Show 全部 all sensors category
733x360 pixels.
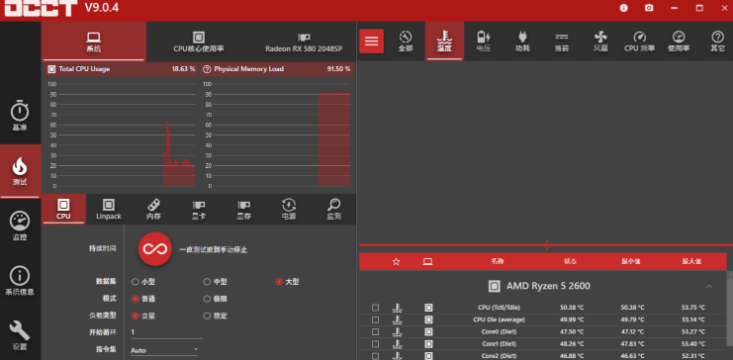405,41
